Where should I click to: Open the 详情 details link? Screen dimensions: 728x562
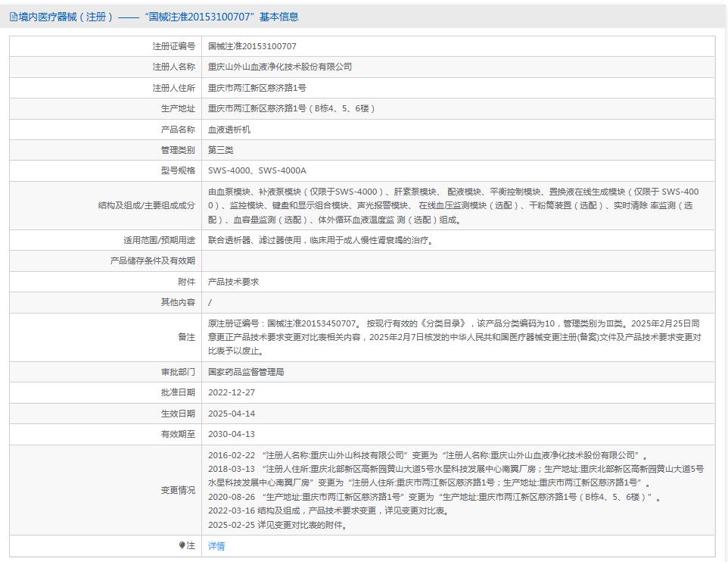(216, 545)
